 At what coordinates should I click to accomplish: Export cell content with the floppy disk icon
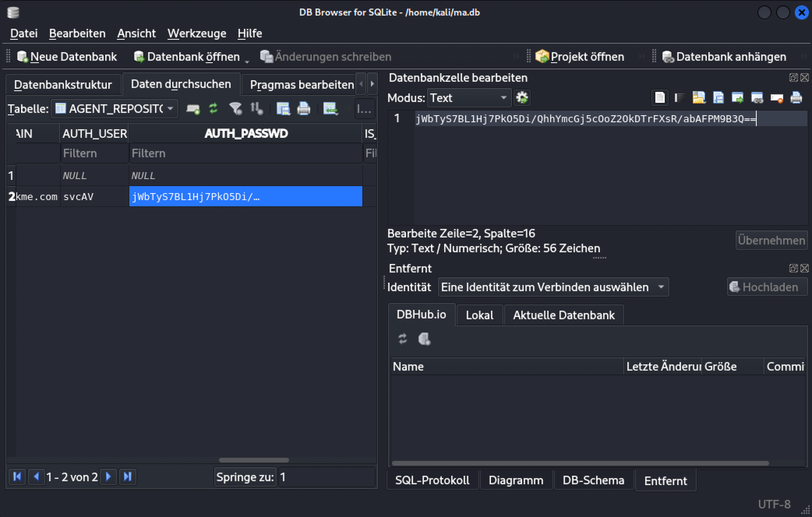click(718, 98)
